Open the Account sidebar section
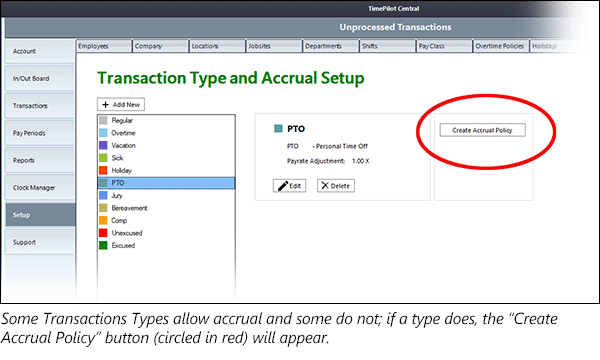 pos(40,51)
